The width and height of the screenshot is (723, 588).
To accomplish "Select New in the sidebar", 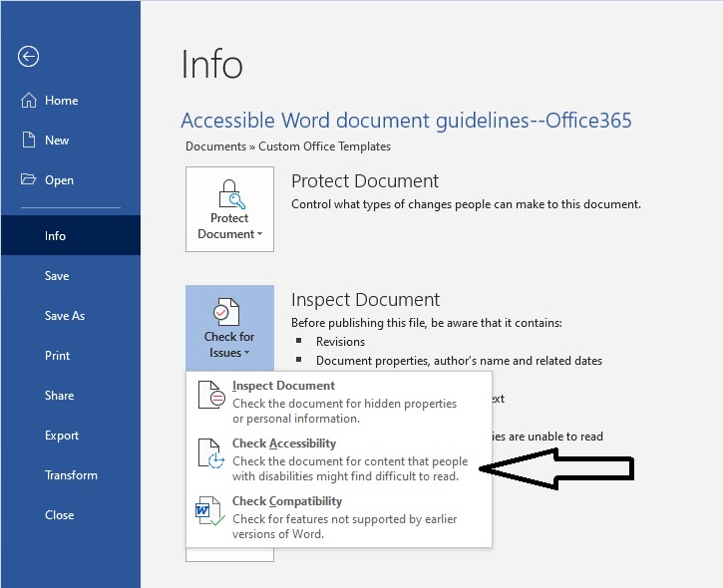I will coord(71,141).
